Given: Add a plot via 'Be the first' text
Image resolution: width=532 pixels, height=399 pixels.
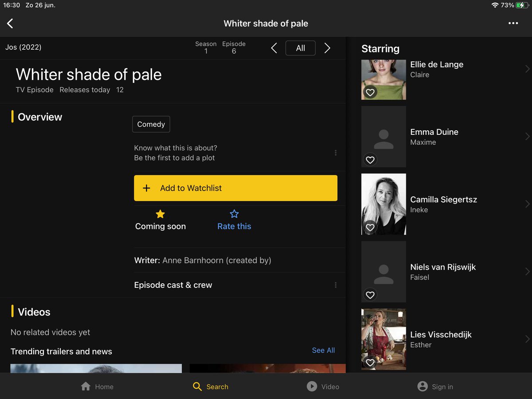Looking at the screenshot, I should pyautogui.click(x=175, y=158).
